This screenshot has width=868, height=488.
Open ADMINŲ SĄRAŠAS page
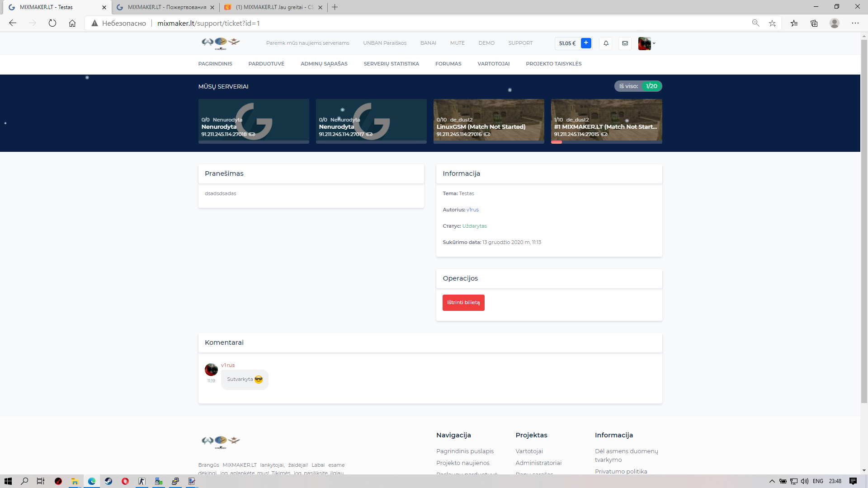[x=324, y=64]
